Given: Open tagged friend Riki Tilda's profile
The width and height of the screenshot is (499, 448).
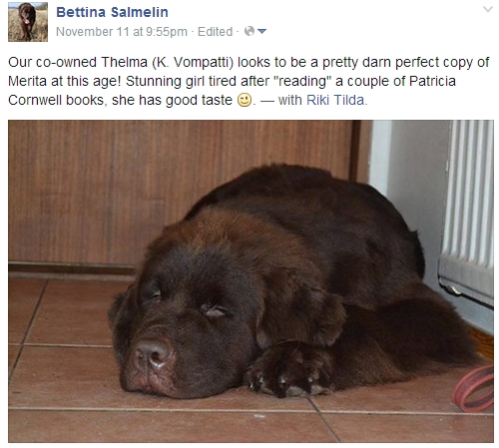Looking at the screenshot, I should click(x=335, y=100).
